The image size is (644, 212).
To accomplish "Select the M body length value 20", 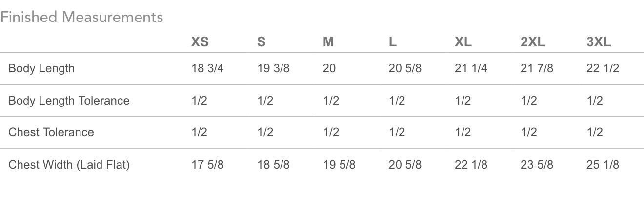I will click(329, 68).
